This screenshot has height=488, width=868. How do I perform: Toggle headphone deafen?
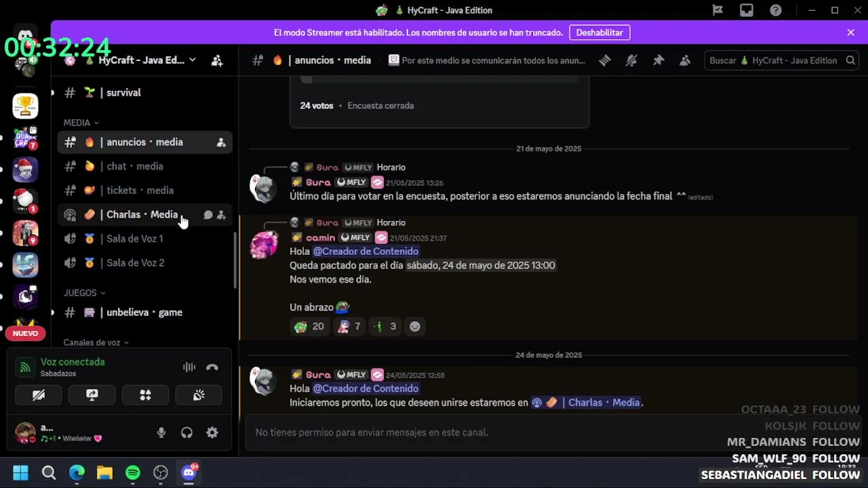[x=186, y=432]
